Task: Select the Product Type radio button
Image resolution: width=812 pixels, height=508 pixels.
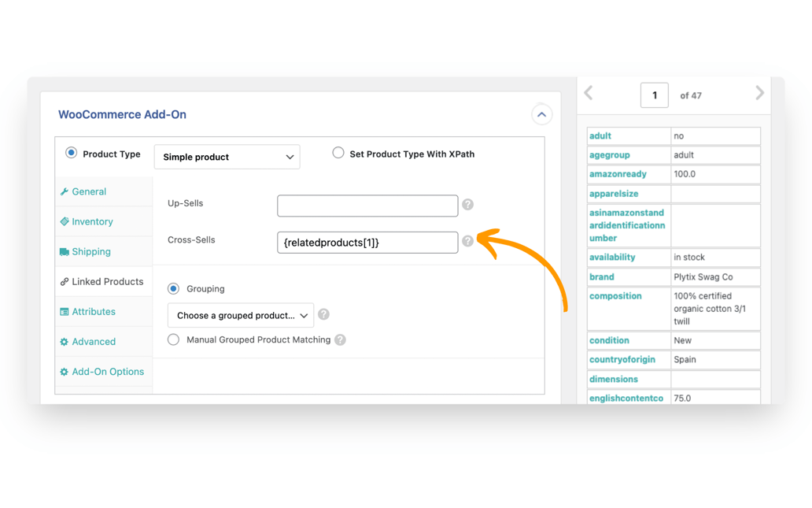Action: pos(71,154)
